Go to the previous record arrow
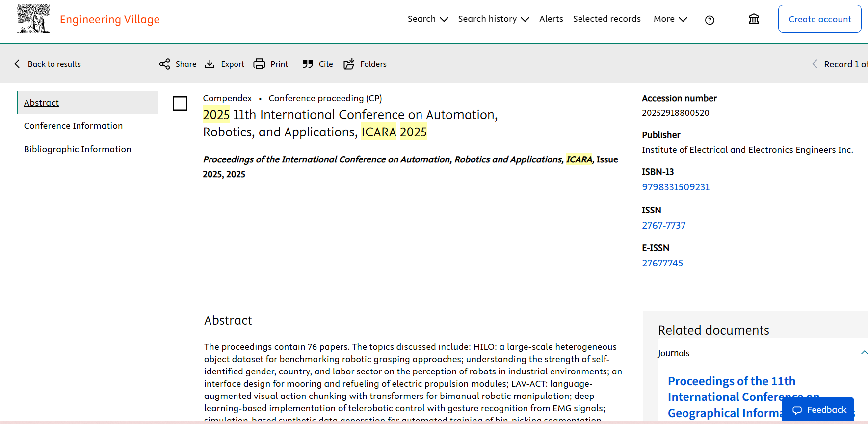This screenshot has height=424, width=868. pos(815,64)
